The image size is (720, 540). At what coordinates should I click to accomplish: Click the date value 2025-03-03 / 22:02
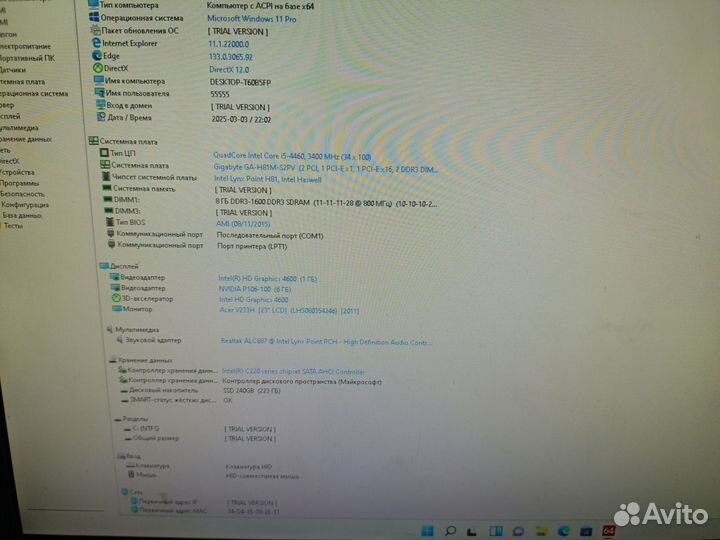(241, 119)
